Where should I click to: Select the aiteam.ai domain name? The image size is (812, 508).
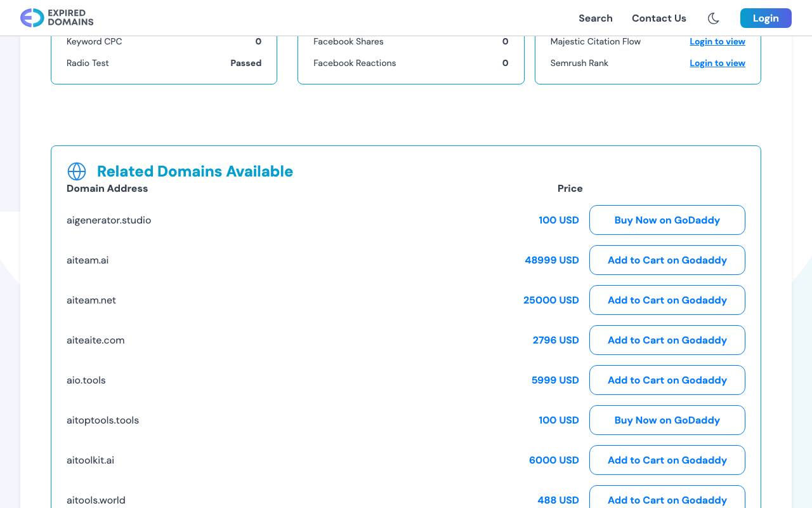click(x=88, y=260)
